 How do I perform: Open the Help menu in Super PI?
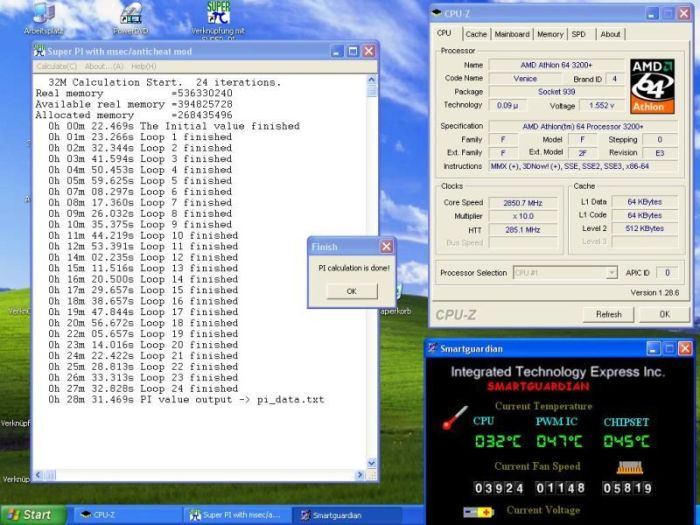pos(144,67)
